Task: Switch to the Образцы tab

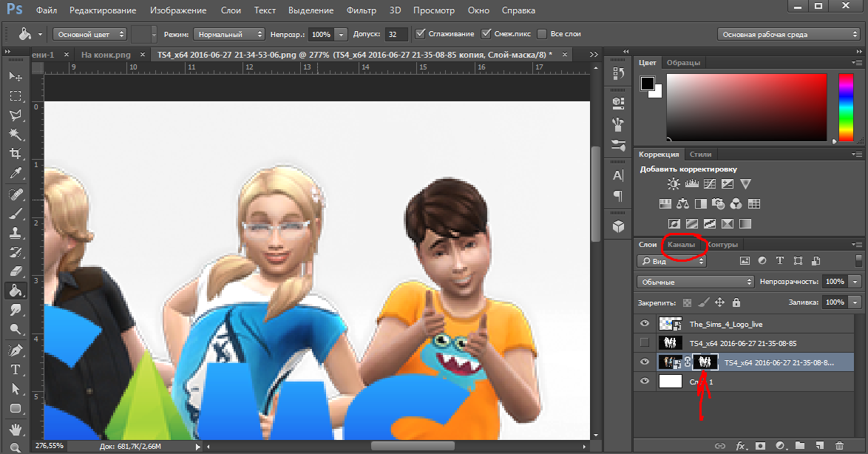Action: tap(683, 63)
